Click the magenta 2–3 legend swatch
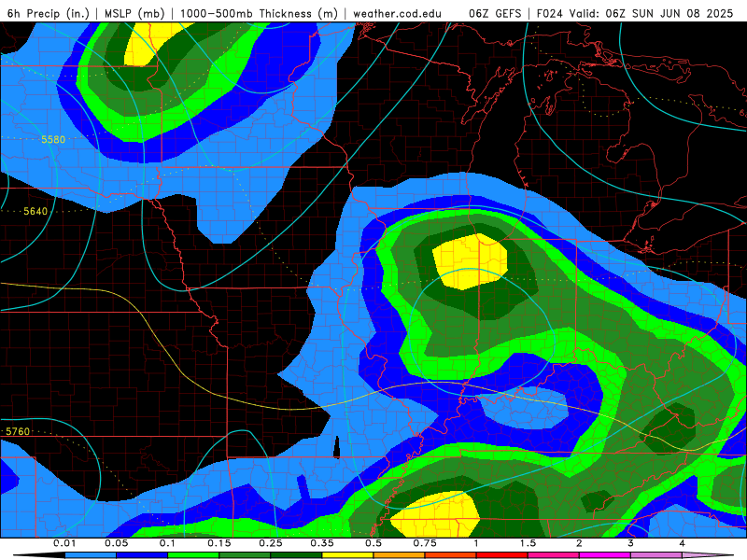The width and height of the screenshot is (747, 560). coord(605,555)
